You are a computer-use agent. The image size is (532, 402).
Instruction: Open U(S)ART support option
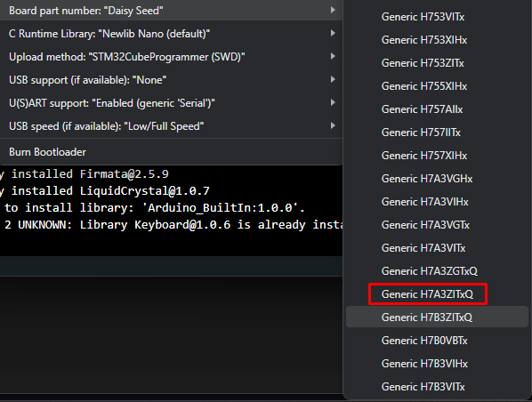pos(171,103)
